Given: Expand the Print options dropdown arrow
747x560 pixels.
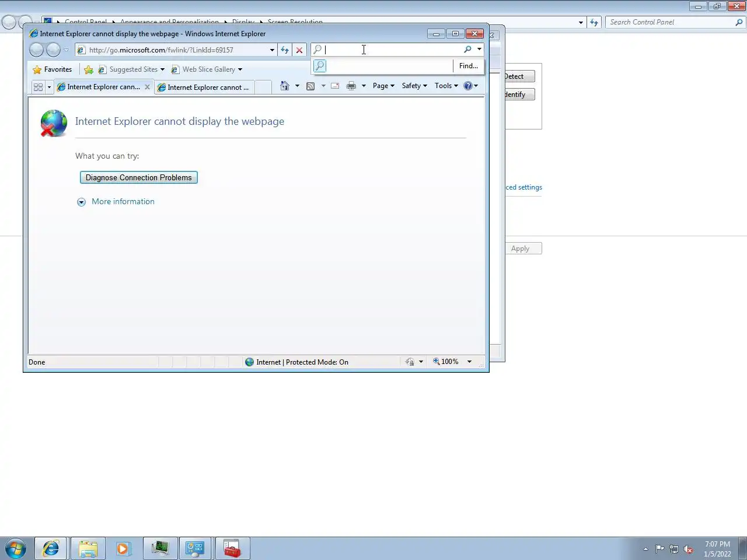Looking at the screenshot, I should [x=364, y=86].
